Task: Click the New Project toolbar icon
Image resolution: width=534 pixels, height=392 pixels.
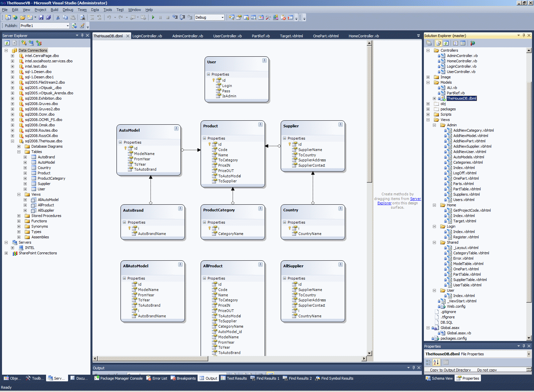Action: click(x=8, y=17)
